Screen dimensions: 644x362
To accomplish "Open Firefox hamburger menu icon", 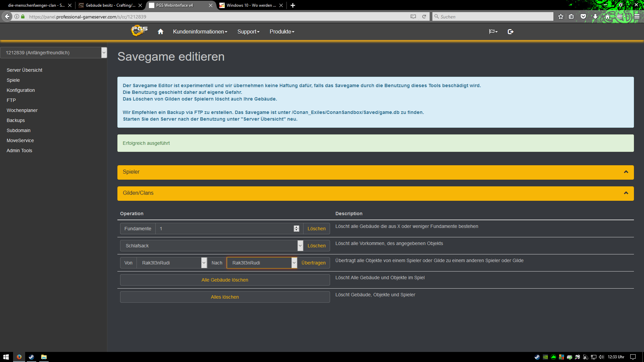I will point(637,16).
